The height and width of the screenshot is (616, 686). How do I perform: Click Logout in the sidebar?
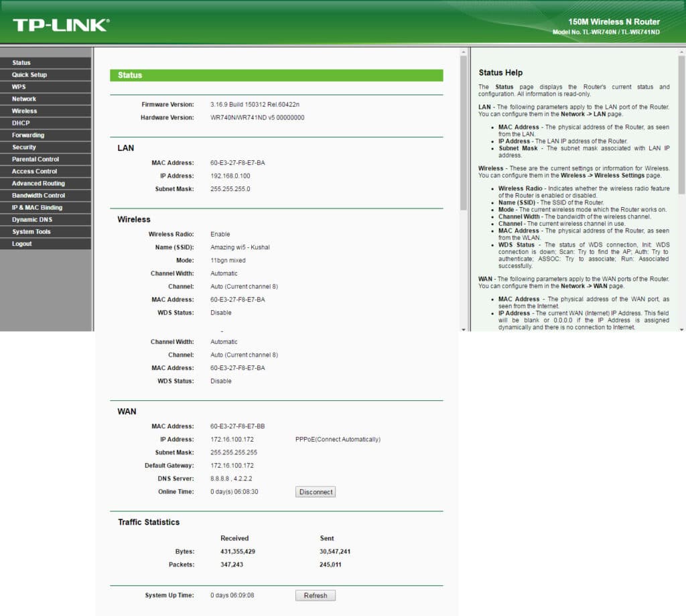[46, 243]
